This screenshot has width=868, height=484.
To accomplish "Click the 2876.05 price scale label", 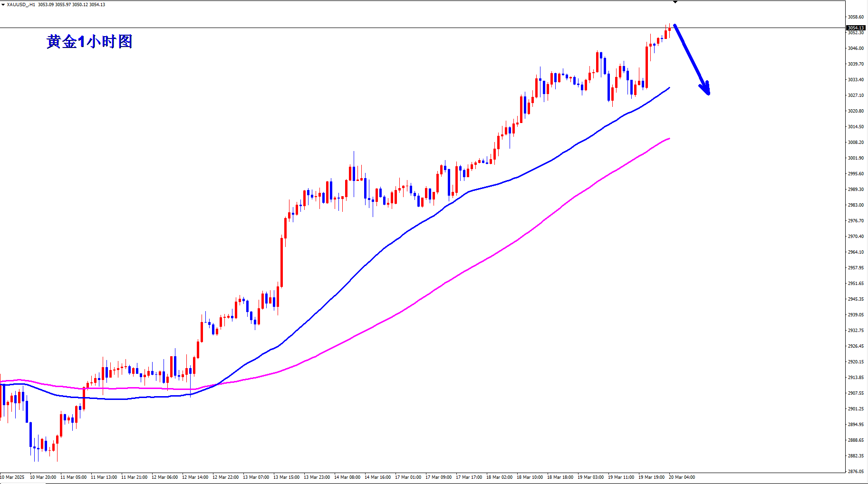I will click(856, 471).
